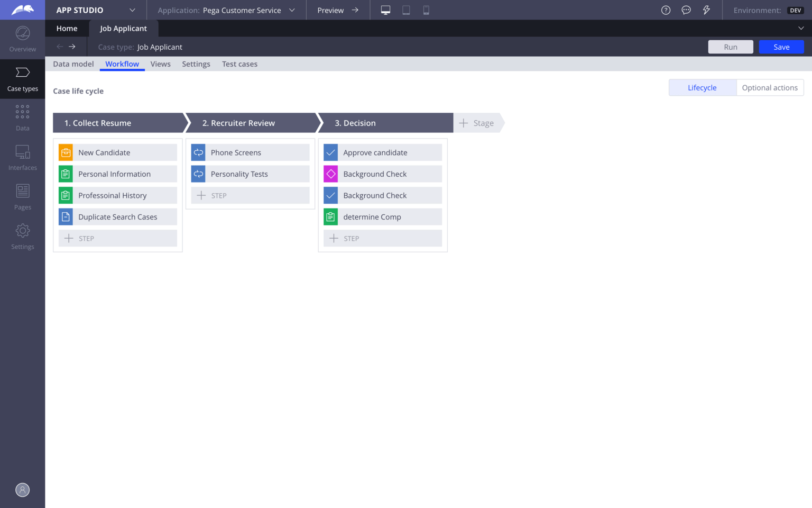Viewport: 812px width, 508px height.
Task: Expand the chevron at the right of the tab bar
Action: [x=802, y=28]
